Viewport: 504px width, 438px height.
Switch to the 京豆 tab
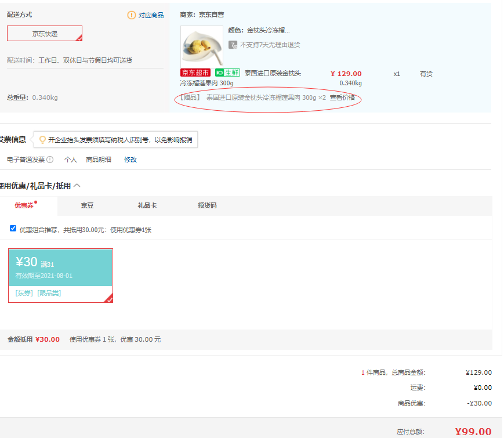[87, 205]
